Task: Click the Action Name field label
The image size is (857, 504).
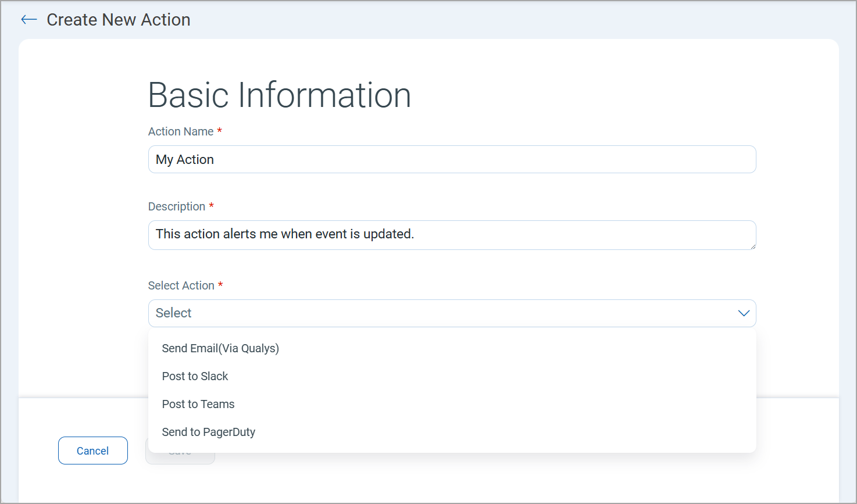Action: [x=181, y=131]
